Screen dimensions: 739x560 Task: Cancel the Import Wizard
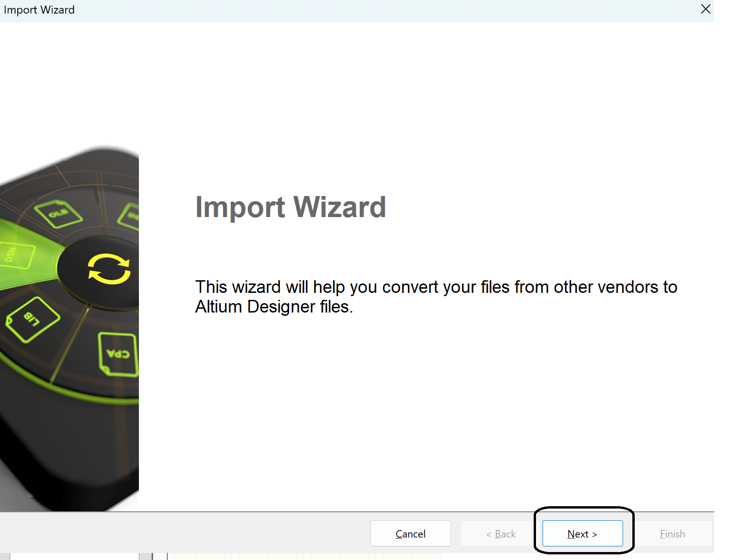(410, 533)
